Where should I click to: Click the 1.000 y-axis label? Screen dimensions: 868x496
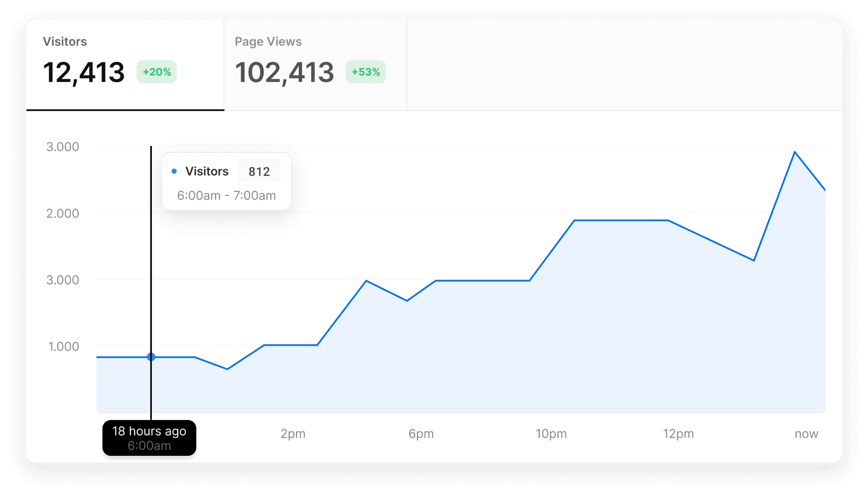[x=63, y=347]
